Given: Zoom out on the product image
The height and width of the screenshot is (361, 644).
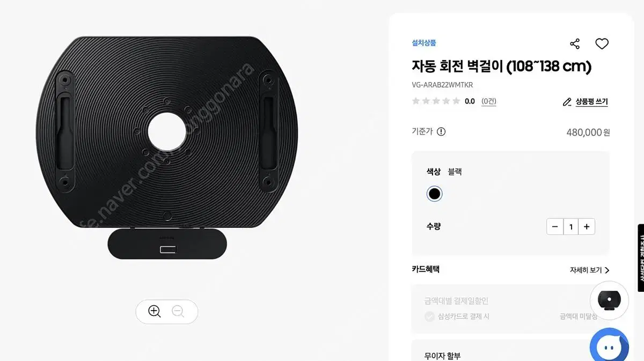Looking at the screenshot, I should coord(178,312).
